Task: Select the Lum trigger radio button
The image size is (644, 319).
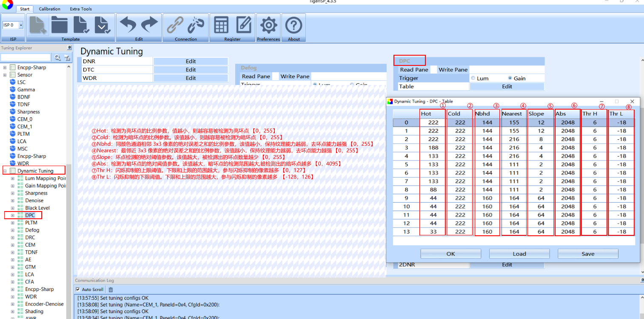Action: click(x=473, y=78)
